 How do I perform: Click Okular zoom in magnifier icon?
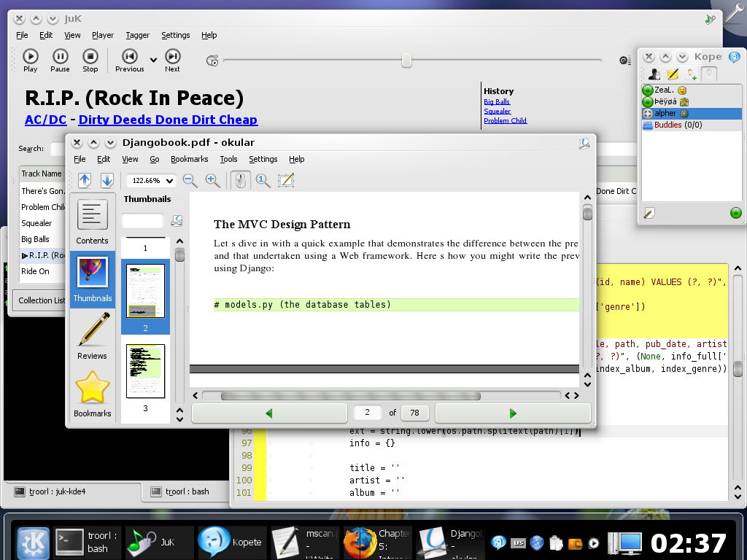coord(212,181)
